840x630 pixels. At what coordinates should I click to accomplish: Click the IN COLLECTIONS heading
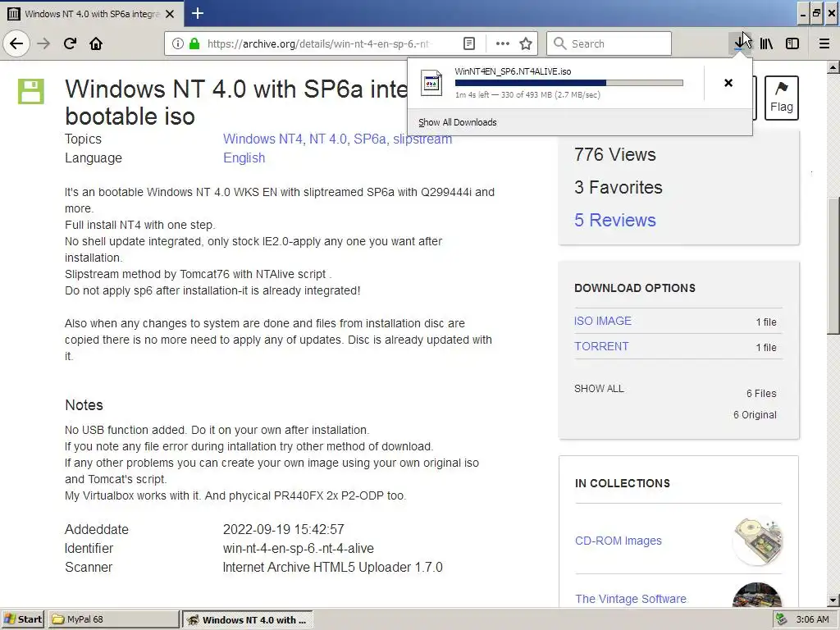(x=623, y=483)
